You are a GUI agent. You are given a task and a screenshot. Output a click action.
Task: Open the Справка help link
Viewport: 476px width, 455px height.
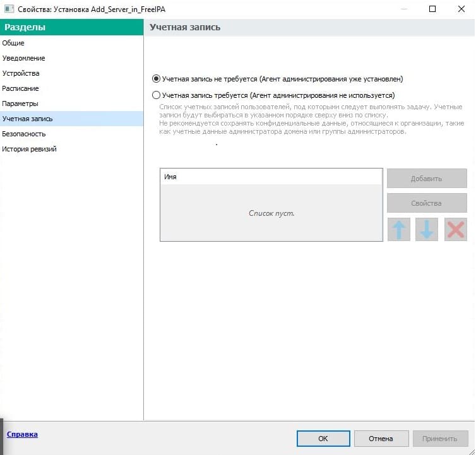pos(21,434)
